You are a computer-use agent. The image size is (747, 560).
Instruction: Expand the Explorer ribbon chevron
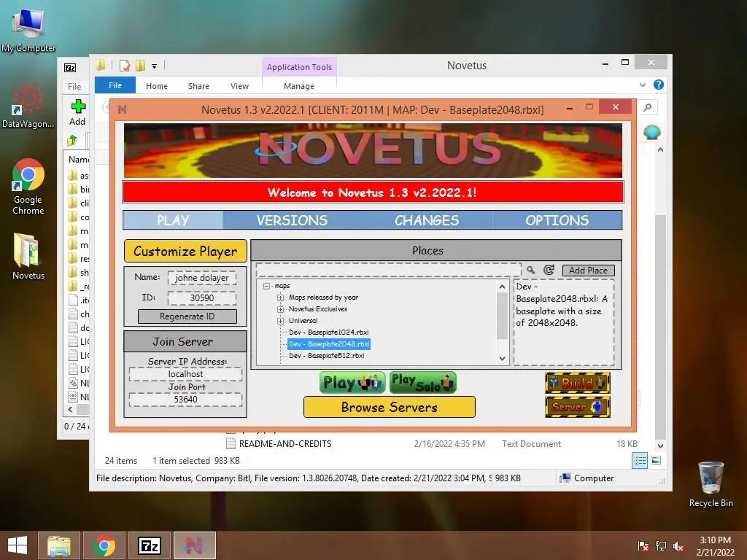[x=642, y=85]
